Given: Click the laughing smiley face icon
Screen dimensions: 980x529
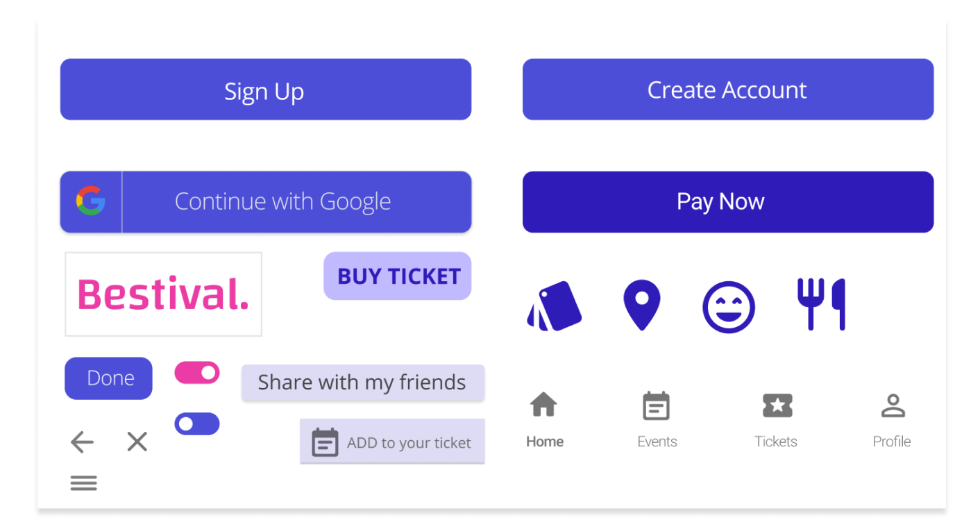Looking at the screenshot, I should click(x=728, y=307).
